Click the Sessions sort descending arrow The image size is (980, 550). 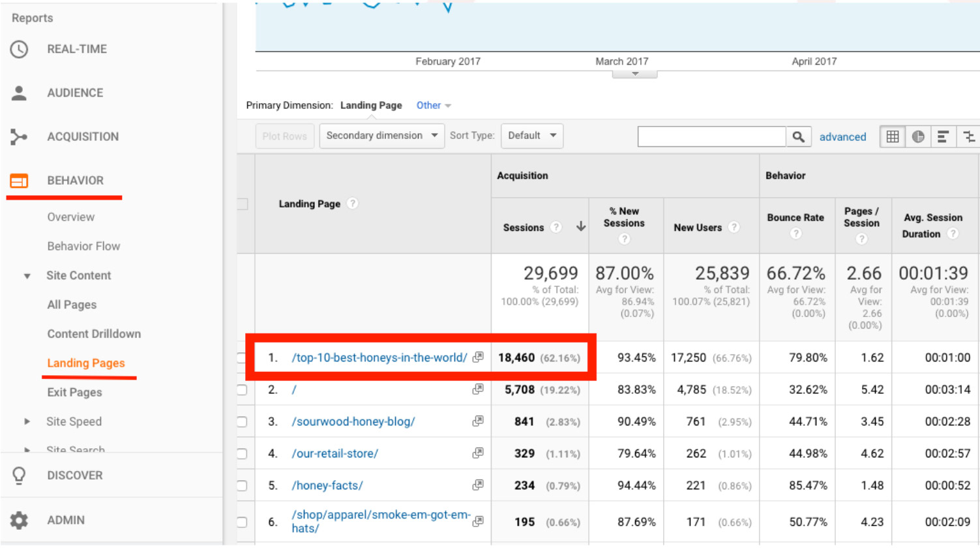pyautogui.click(x=580, y=226)
